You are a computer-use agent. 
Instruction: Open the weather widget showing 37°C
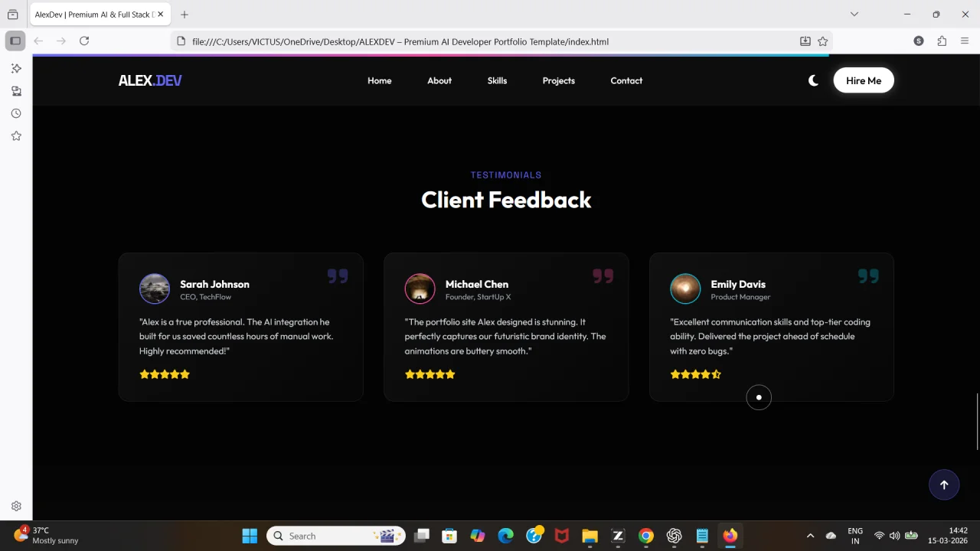(47, 535)
